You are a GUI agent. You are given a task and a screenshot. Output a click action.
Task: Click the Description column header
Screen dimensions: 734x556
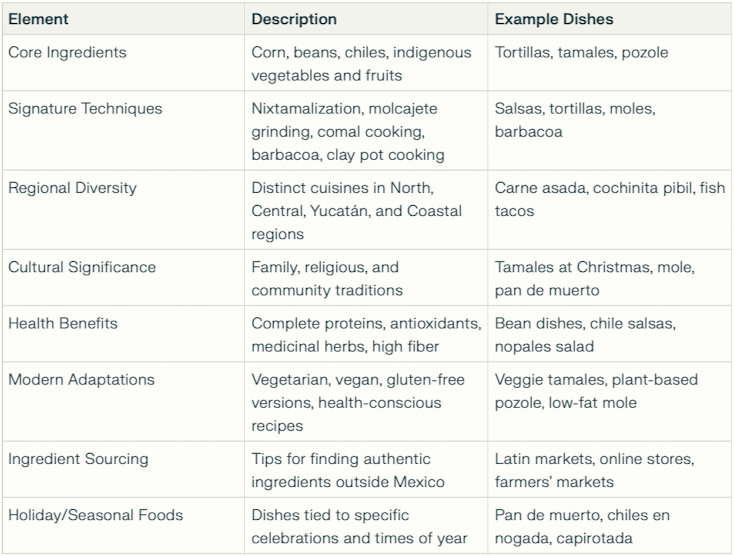[294, 19]
